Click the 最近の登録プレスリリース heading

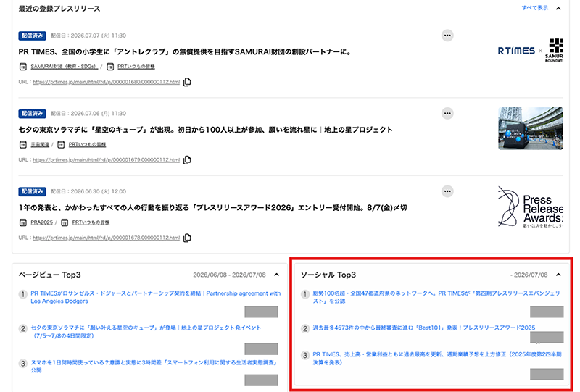point(59,9)
